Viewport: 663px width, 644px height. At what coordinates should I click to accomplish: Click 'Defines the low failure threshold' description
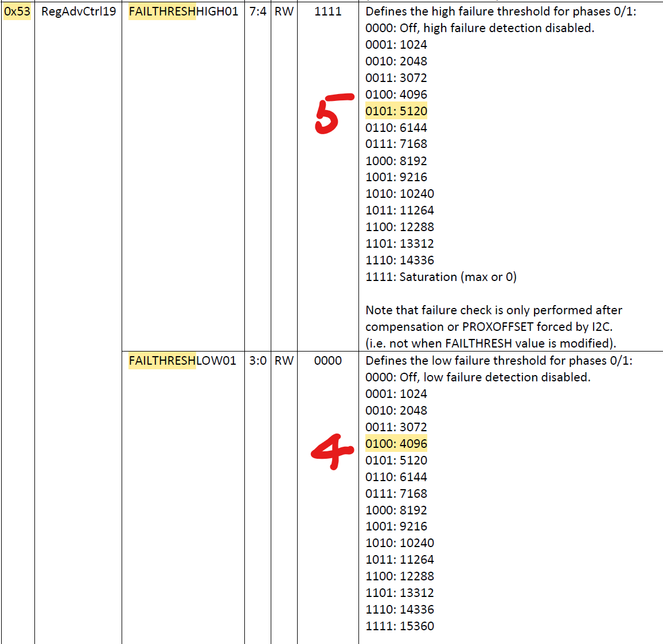coord(498,361)
